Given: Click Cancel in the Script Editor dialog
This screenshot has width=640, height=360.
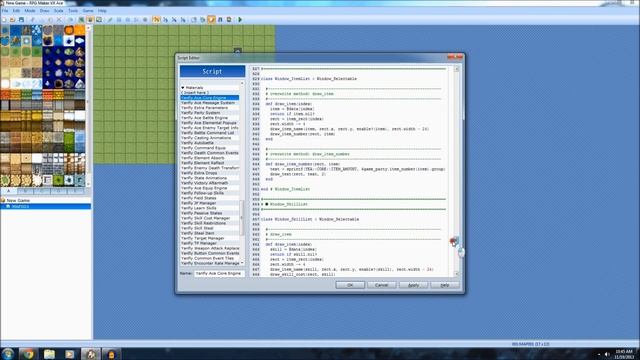Looking at the screenshot, I should click(x=382, y=285).
